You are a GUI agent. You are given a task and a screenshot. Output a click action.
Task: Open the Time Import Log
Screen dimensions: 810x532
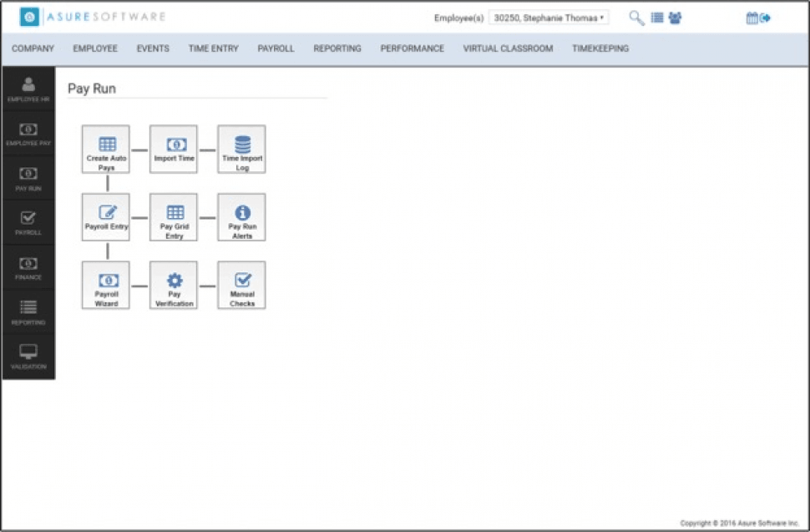(240, 149)
